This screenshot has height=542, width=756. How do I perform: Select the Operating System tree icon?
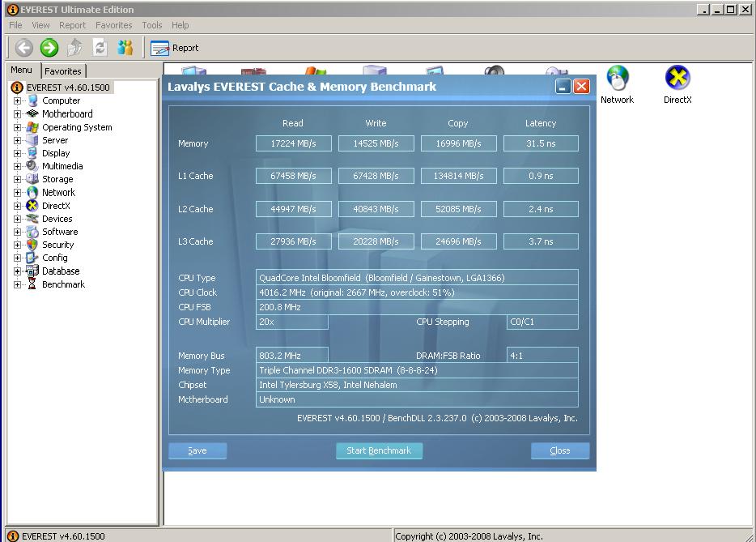click(x=32, y=127)
